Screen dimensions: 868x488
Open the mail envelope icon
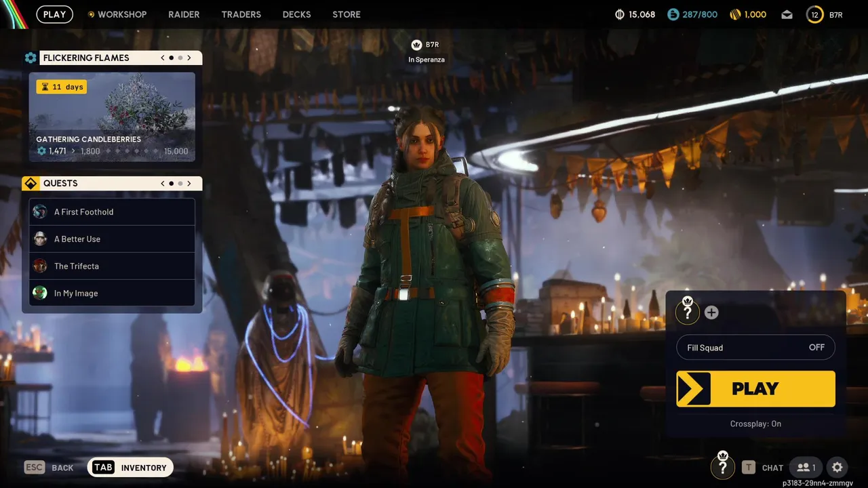(787, 14)
